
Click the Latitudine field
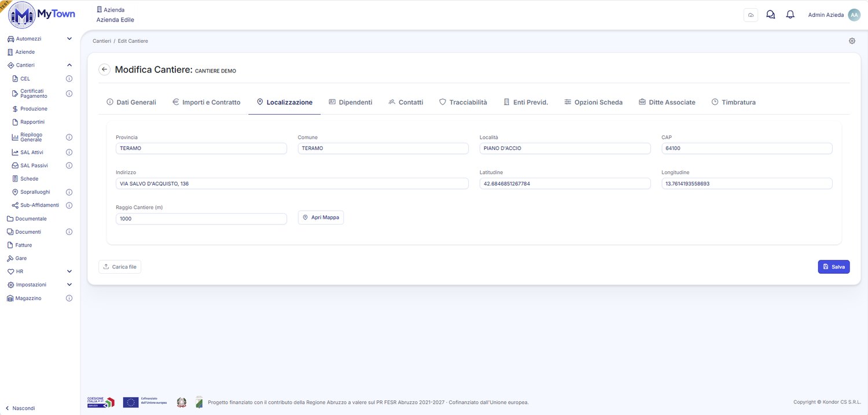(565, 183)
